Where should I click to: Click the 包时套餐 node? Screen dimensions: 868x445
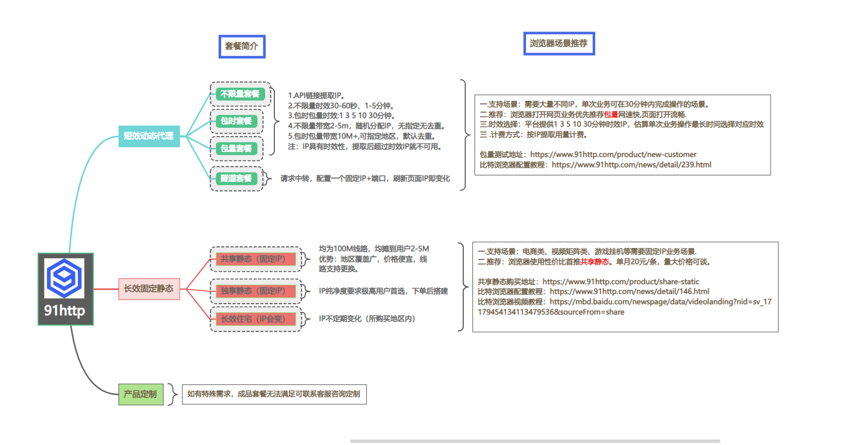click(x=236, y=121)
